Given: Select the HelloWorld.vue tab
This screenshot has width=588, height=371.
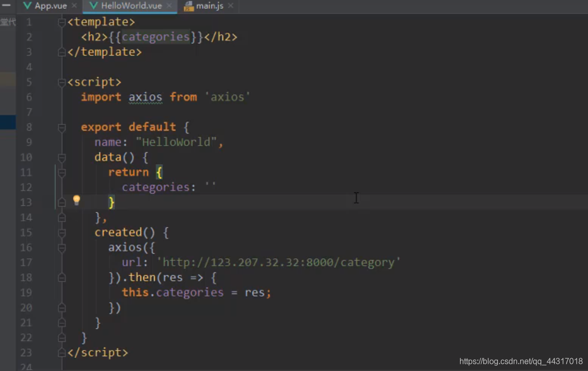Looking at the screenshot, I should (131, 6).
